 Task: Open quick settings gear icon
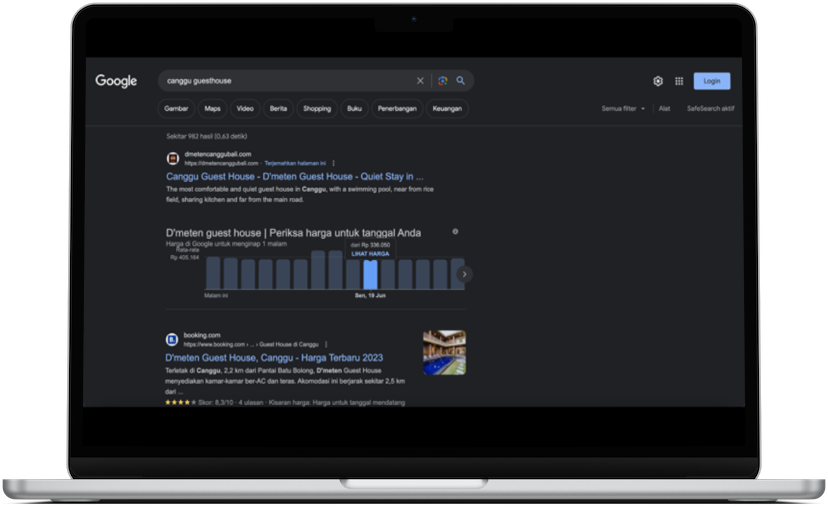[658, 81]
